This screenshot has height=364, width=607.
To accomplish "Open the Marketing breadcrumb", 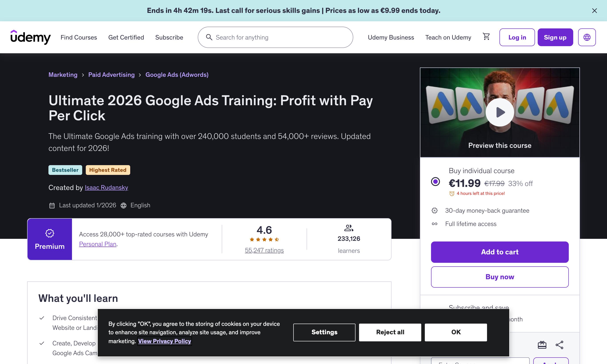I will 63,75.
